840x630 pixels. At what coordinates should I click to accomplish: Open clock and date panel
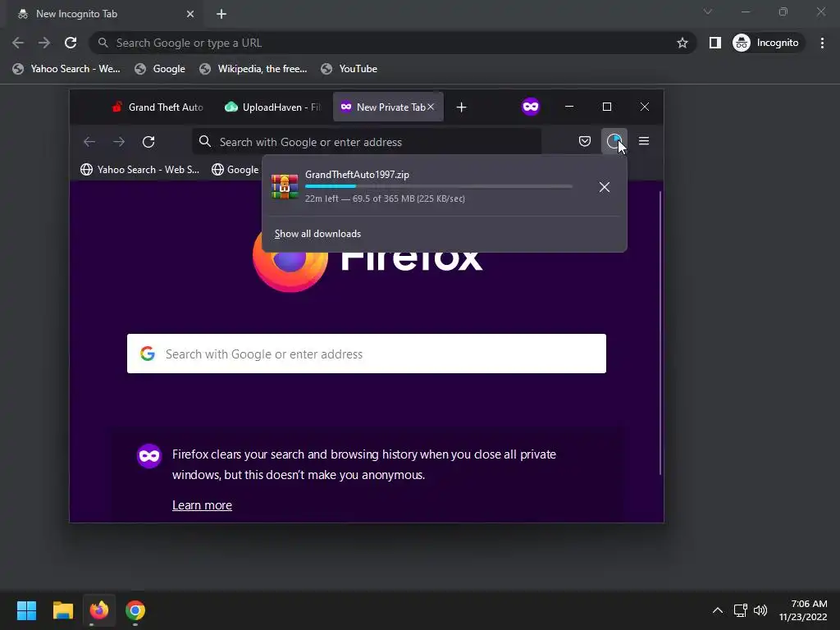[x=803, y=610]
